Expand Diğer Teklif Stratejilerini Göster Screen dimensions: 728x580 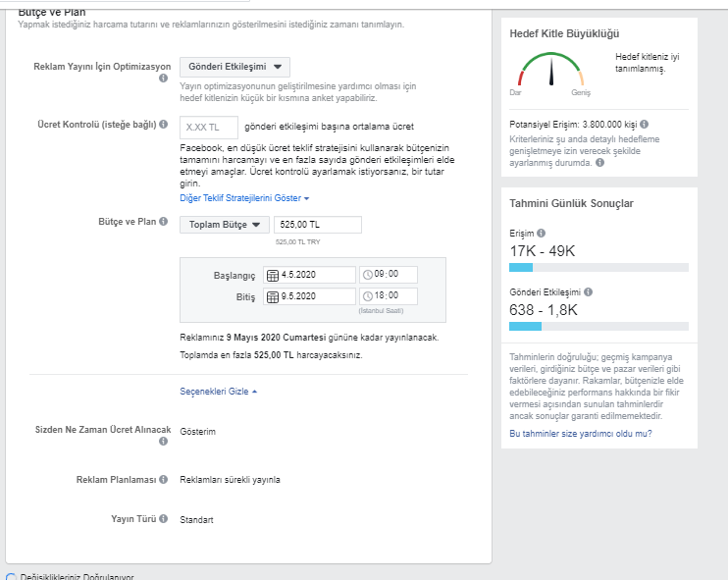[x=244, y=198]
